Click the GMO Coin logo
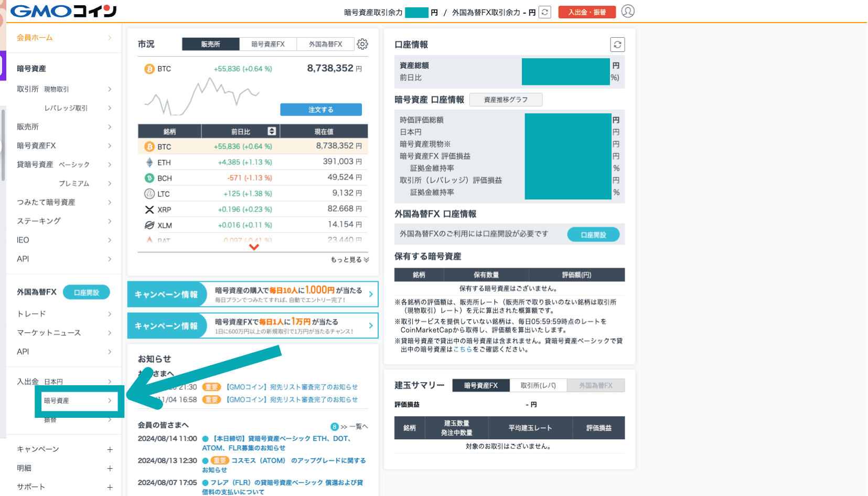Viewport: 868px width, 496px height. point(63,11)
